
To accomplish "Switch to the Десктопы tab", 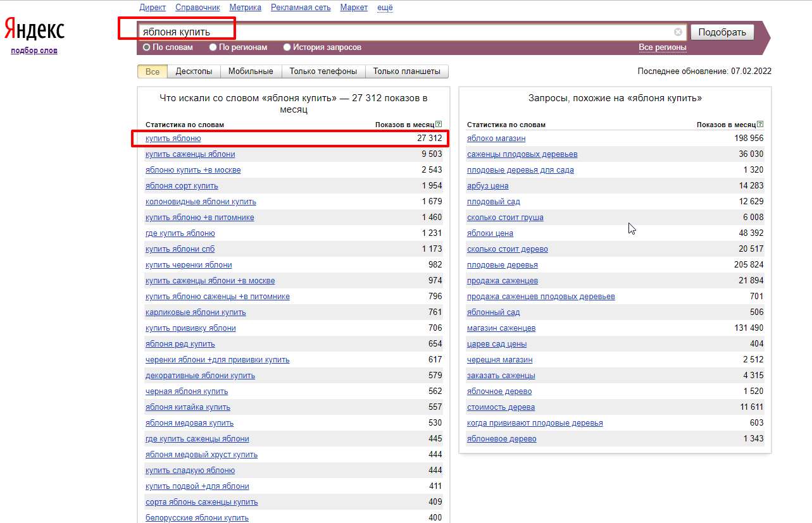I will coord(194,71).
